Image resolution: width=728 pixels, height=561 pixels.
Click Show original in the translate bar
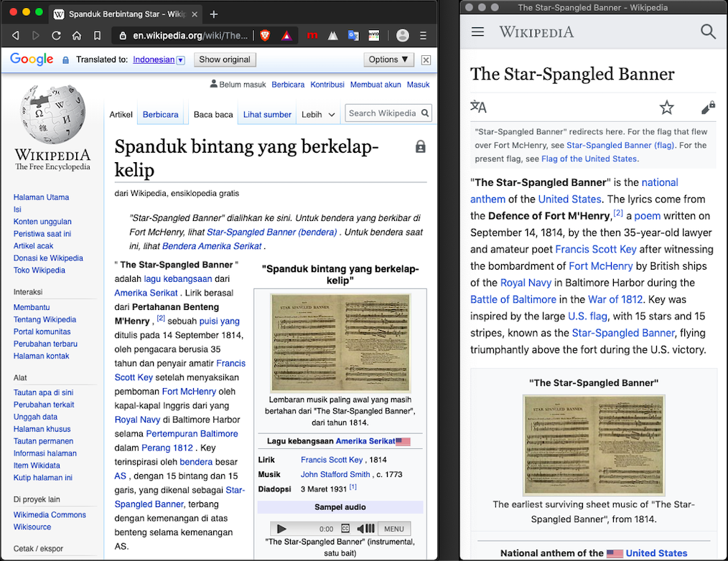[x=225, y=60]
